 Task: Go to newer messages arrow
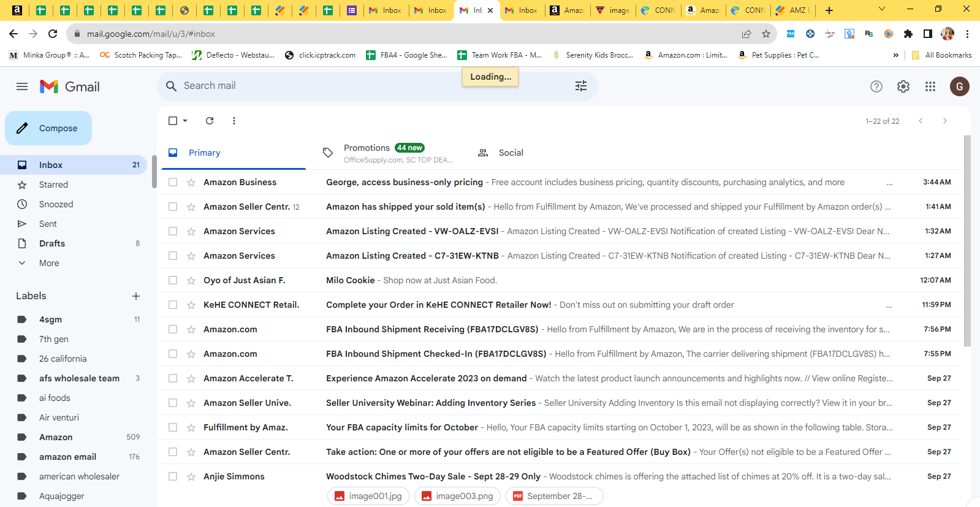coord(921,121)
